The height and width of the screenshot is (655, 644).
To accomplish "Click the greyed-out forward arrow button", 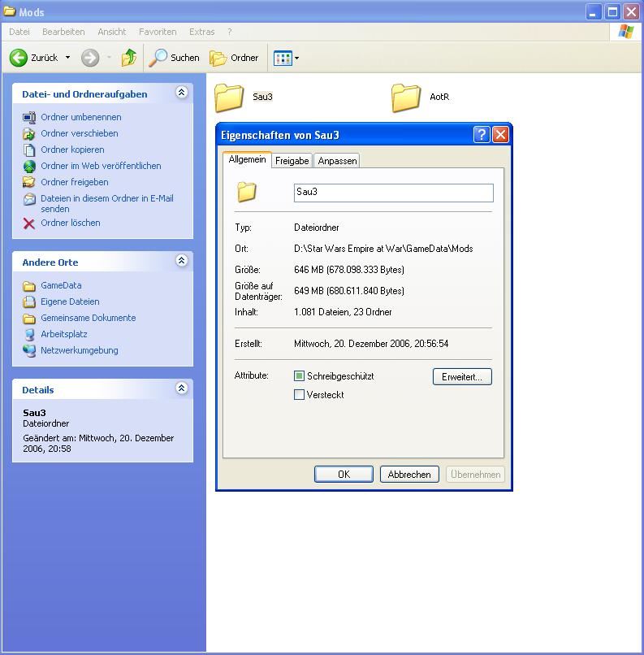I will pos(90,58).
